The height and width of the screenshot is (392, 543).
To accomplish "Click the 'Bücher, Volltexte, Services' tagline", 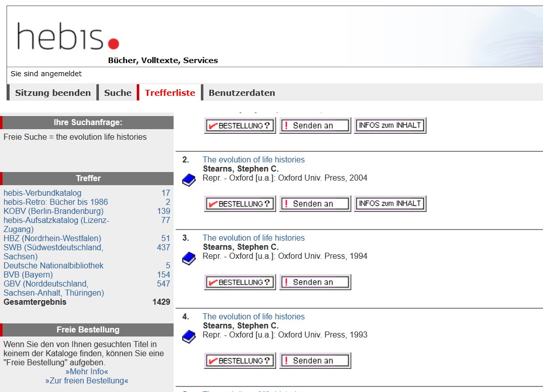I will [x=163, y=60].
